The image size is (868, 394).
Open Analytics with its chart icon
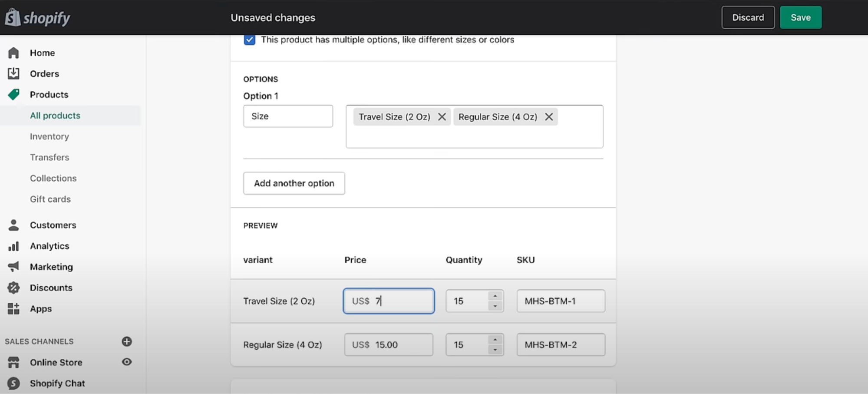(13, 245)
